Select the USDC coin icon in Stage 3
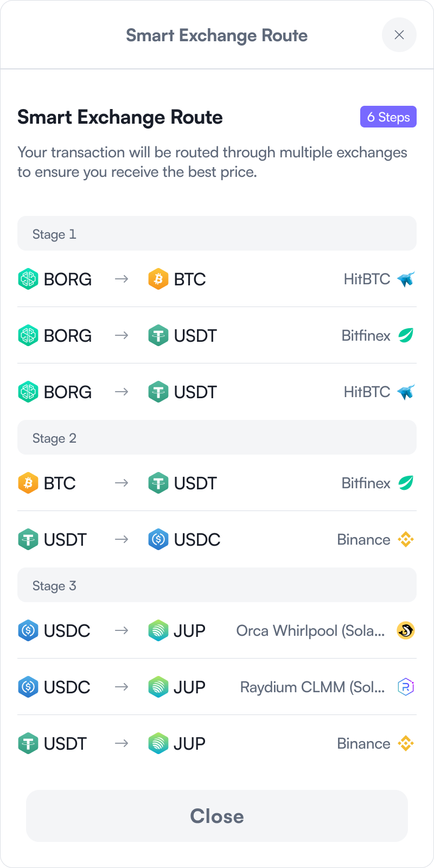The width and height of the screenshot is (434, 868). pos(28,630)
